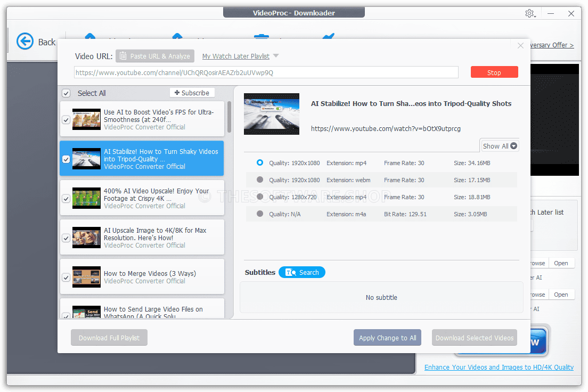The width and height of the screenshot is (588, 392).
Task: Click the 'No subtitle' text
Action: tap(381, 298)
